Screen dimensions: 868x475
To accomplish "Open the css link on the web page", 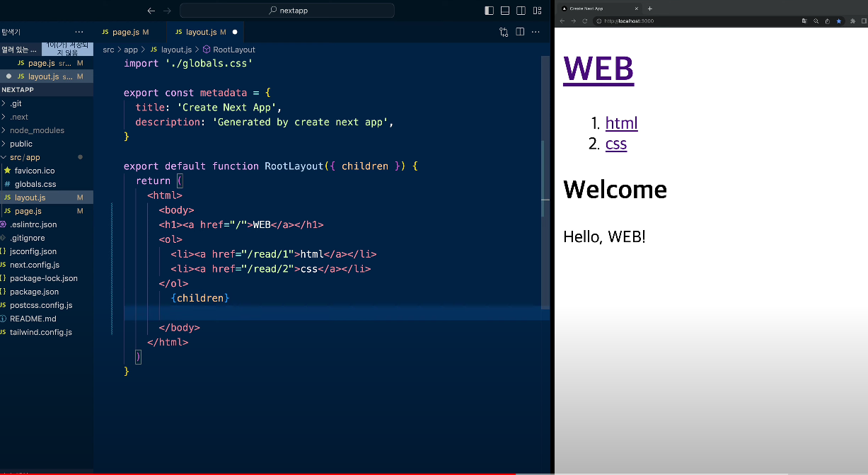I will coord(616,144).
